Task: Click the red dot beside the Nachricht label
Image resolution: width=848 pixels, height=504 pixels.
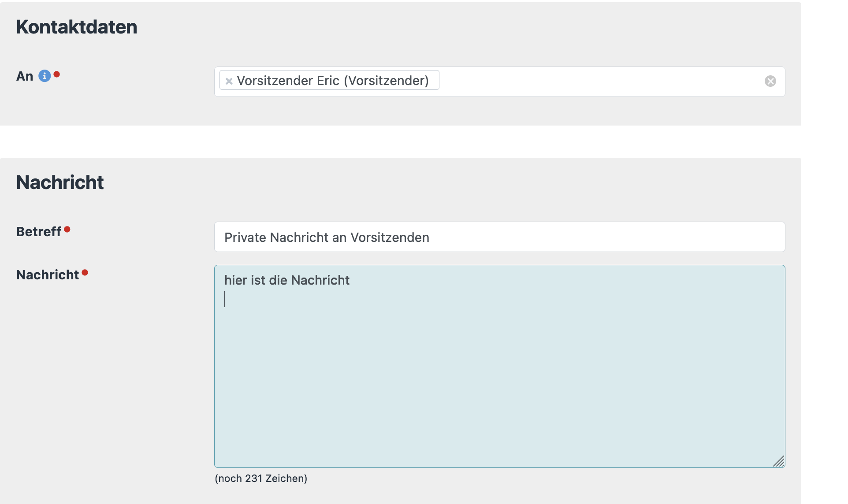Action: point(85,273)
